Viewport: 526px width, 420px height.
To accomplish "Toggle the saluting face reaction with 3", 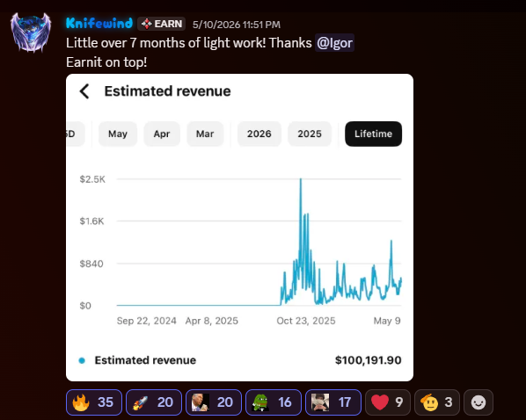I will tap(437, 402).
